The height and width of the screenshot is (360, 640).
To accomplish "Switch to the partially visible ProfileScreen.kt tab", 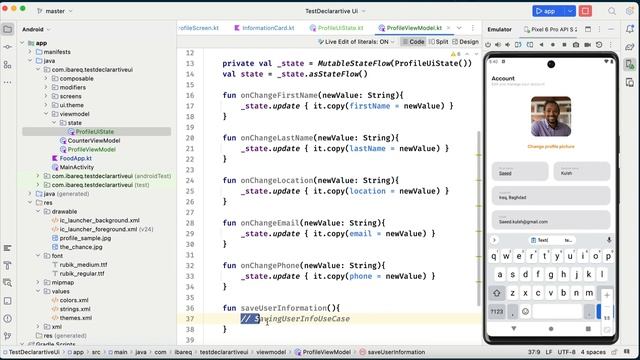I will [x=198, y=28].
